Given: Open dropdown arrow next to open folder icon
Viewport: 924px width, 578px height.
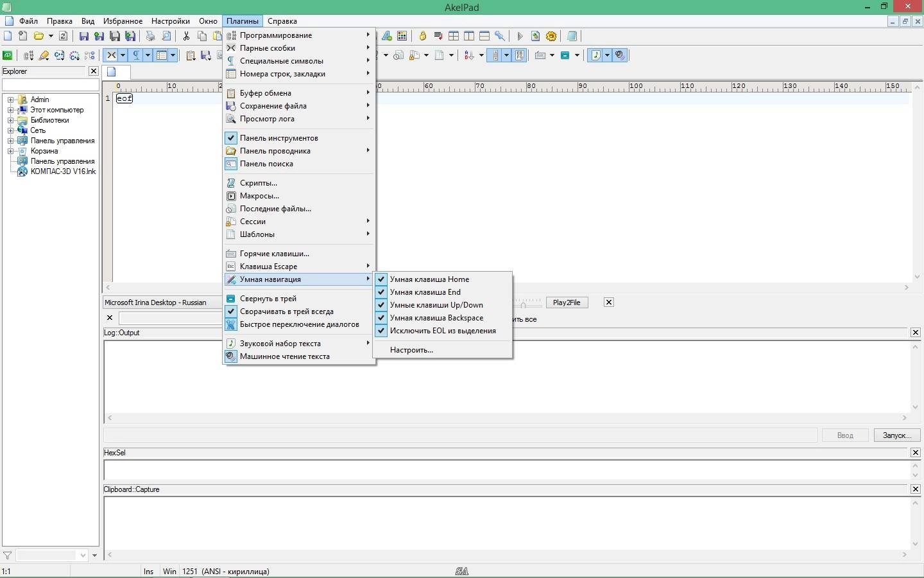Looking at the screenshot, I should point(51,36).
